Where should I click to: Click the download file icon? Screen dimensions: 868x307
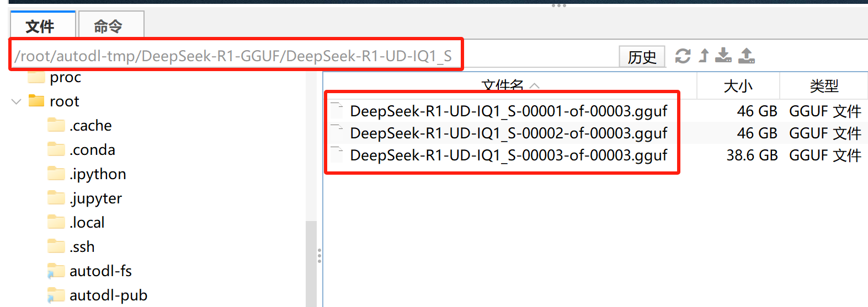tap(723, 55)
